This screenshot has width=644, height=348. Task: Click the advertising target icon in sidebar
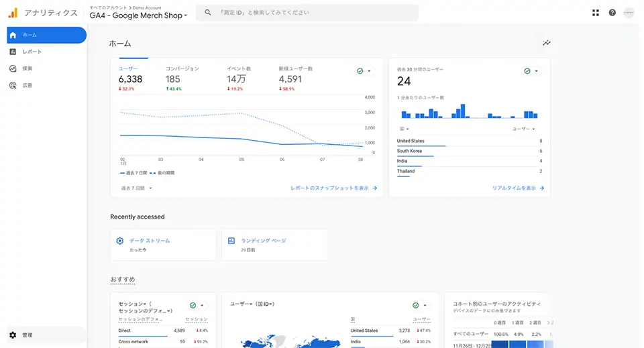(13, 85)
